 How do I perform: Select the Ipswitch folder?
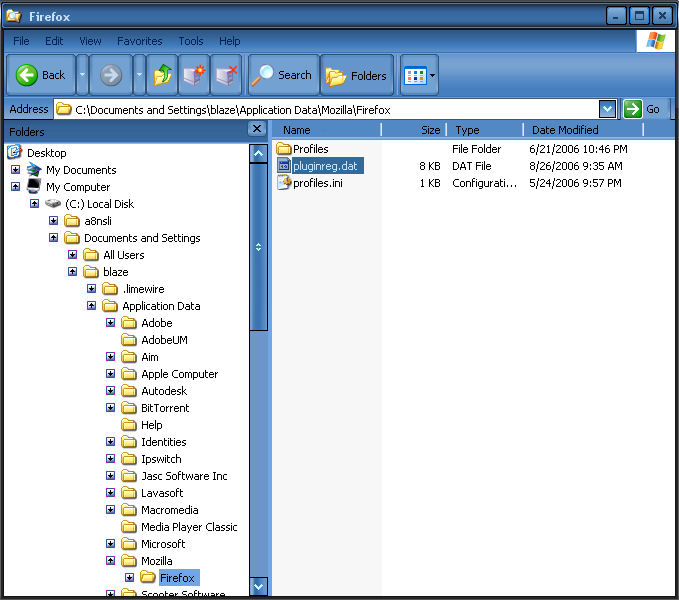(161, 459)
